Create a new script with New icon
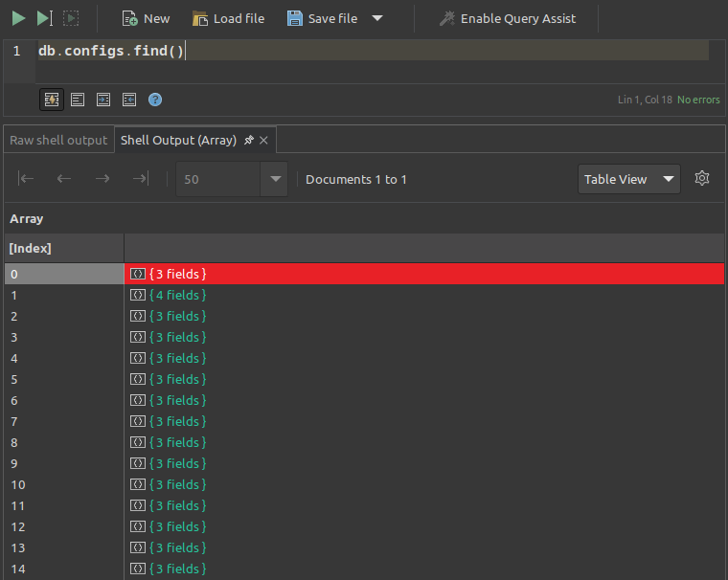 click(146, 18)
